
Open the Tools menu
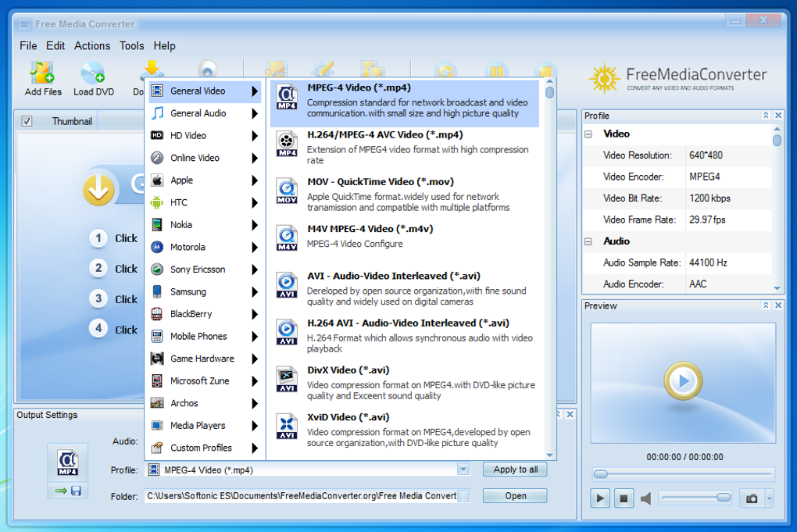(131, 46)
